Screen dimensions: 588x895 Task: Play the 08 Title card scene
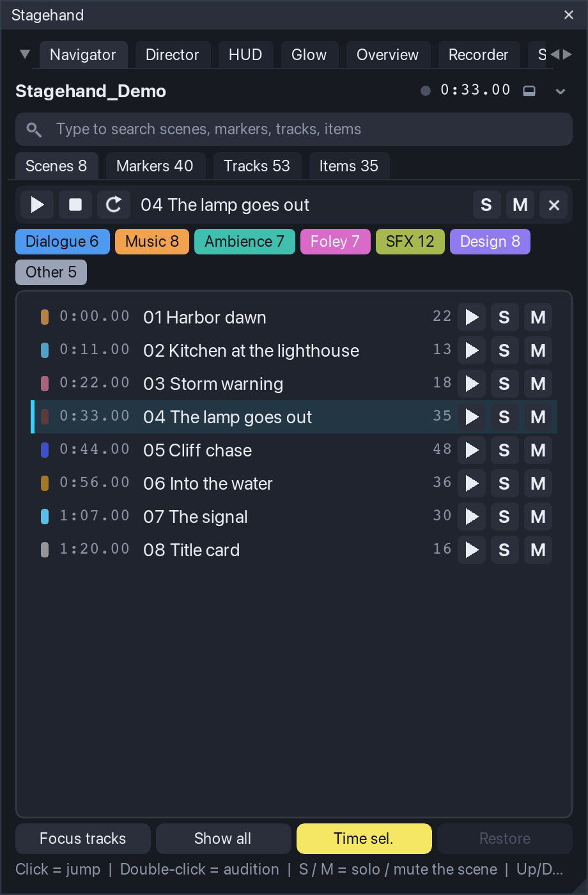[472, 550]
